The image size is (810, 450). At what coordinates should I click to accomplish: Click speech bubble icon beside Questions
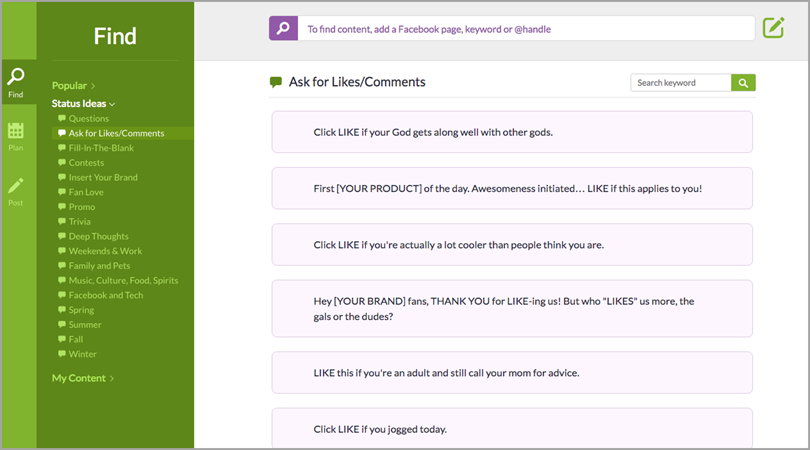click(x=62, y=119)
